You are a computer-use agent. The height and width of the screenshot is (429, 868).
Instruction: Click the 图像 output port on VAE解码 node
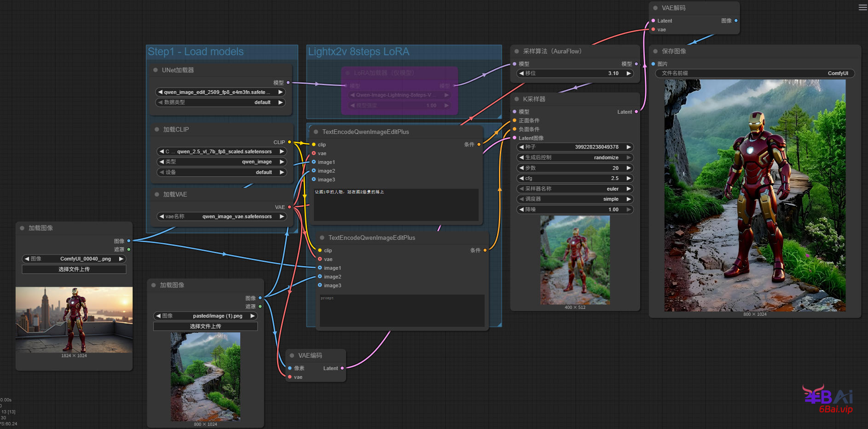(736, 21)
